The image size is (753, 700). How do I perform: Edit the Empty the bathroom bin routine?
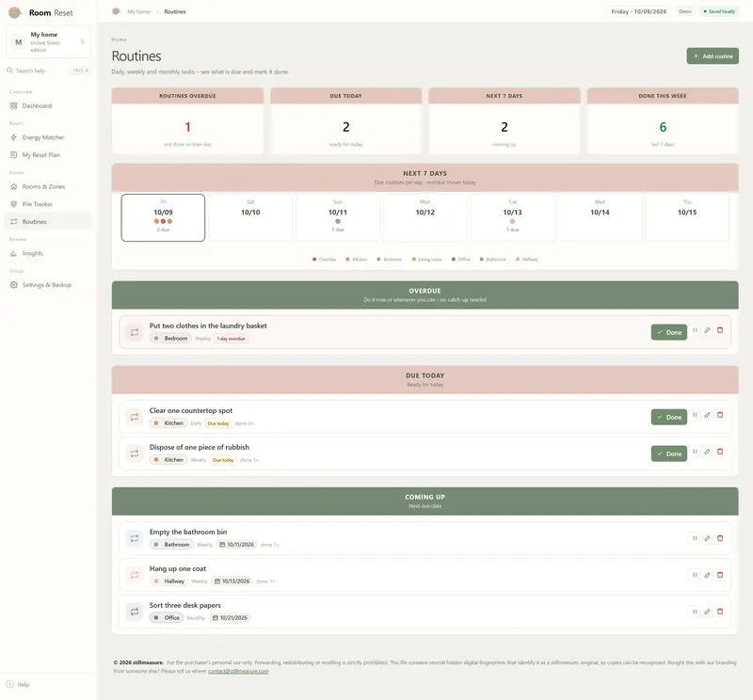coord(707,538)
